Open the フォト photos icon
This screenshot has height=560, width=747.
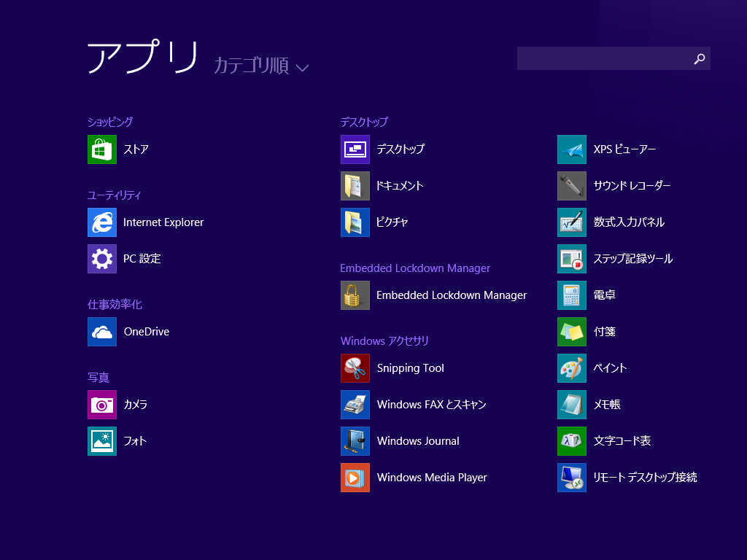pyautogui.click(x=102, y=441)
